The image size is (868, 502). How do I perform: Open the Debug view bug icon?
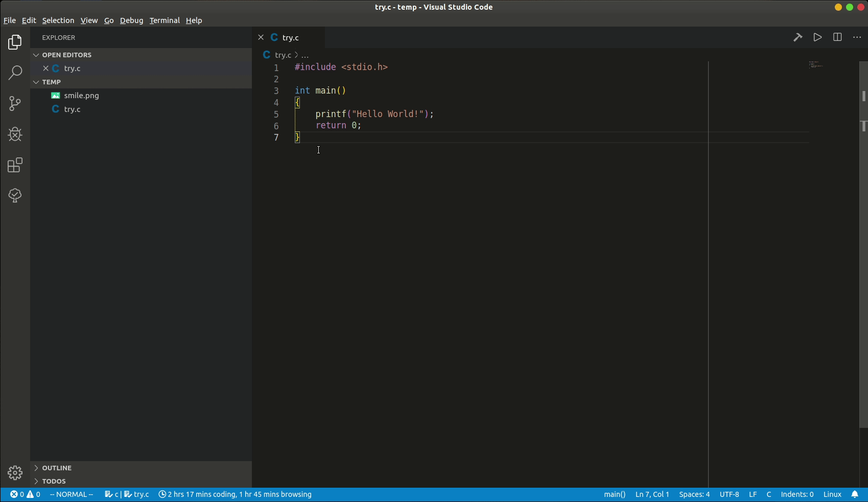[x=15, y=134]
